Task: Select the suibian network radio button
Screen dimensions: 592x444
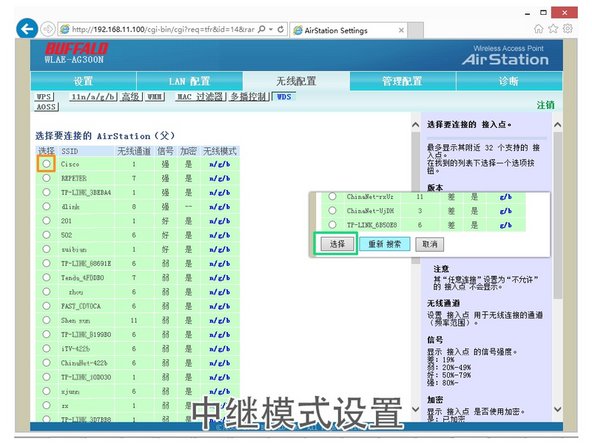Action: click(46, 249)
